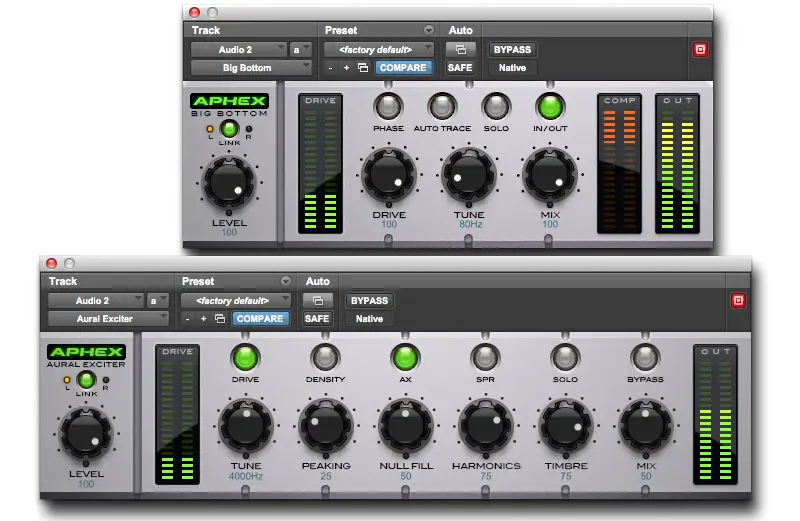
Task: Click the Mix knob in Aural Exciter
Action: [646, 427]
